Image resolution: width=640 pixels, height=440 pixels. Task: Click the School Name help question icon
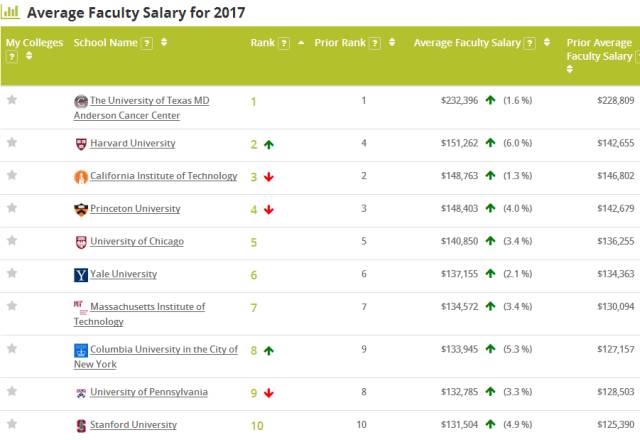point(147,43)
